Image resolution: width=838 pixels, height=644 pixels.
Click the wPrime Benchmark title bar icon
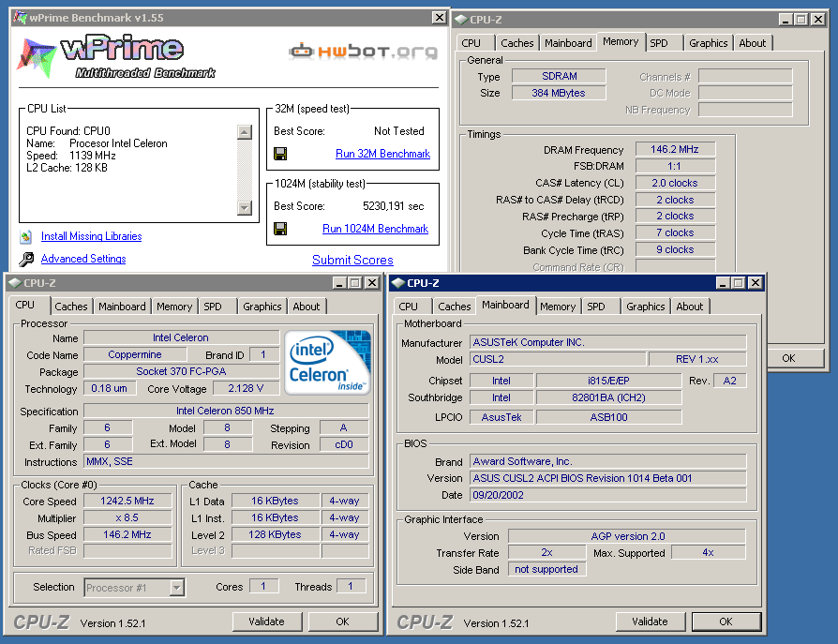click(19, 18)
